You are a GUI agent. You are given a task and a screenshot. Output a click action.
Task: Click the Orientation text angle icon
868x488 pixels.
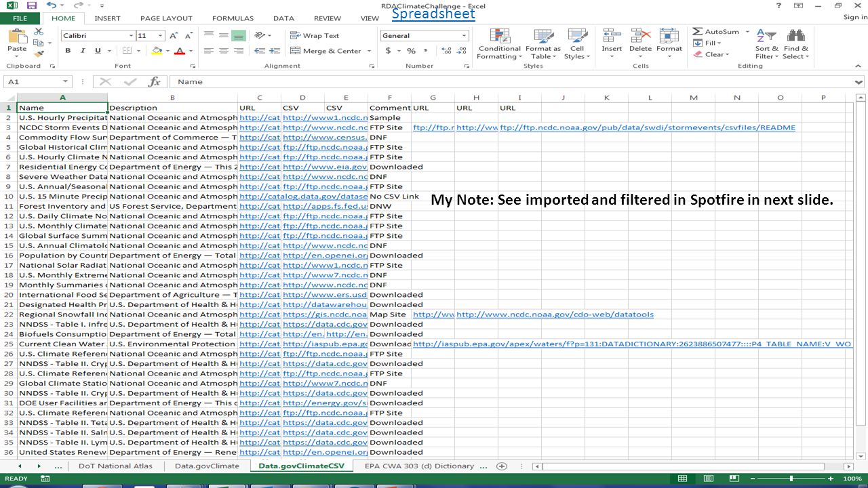click(260, 35)
